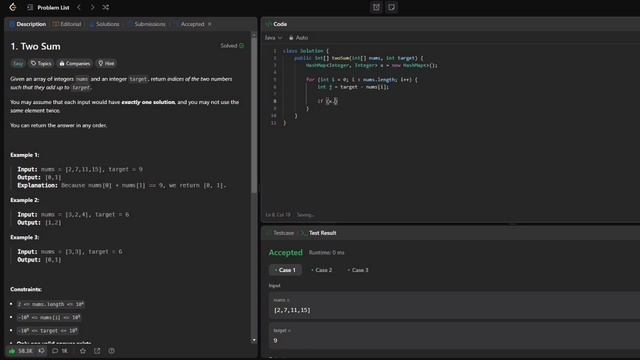Open the Topics tag
This screenshot has height=360, width=640.
(x=41, y=63)
